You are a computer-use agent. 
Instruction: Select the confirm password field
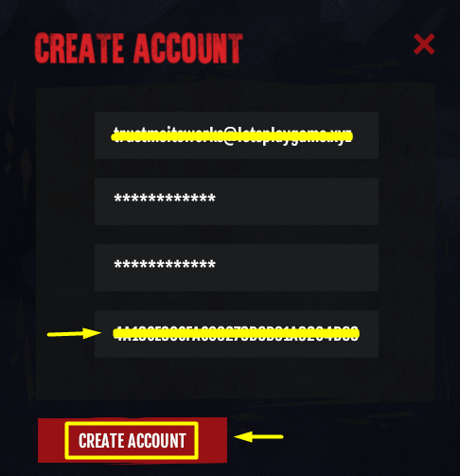click(237, 268)
